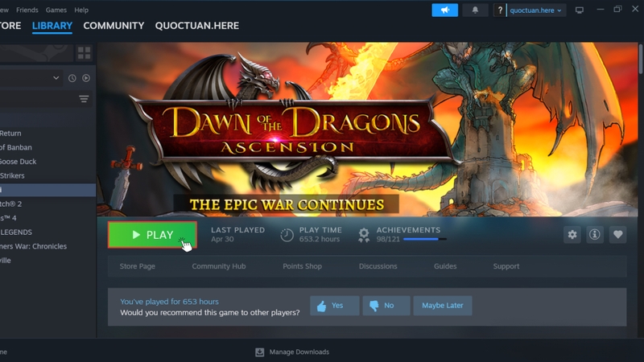Screen dimensions: 644x362
Task: Add game to favorites heart icon
Action: click(617, 234)
